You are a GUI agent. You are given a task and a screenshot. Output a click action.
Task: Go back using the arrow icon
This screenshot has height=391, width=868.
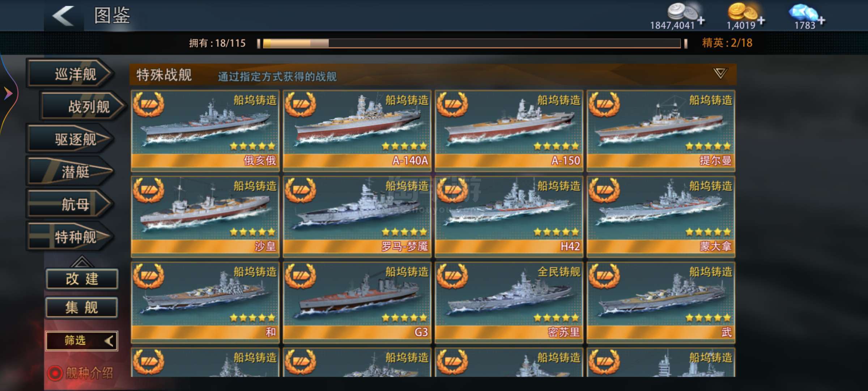click(64, 16)
